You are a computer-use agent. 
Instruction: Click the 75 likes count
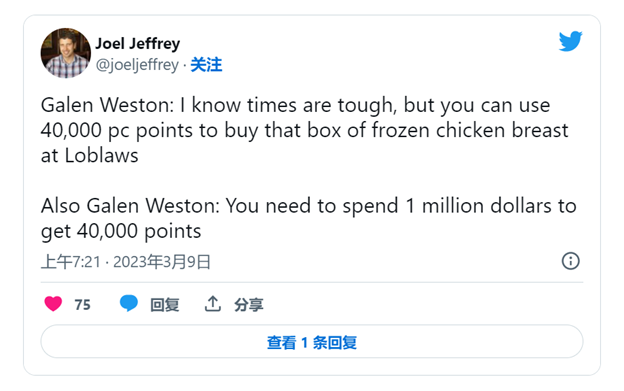(x=82, y=305)
